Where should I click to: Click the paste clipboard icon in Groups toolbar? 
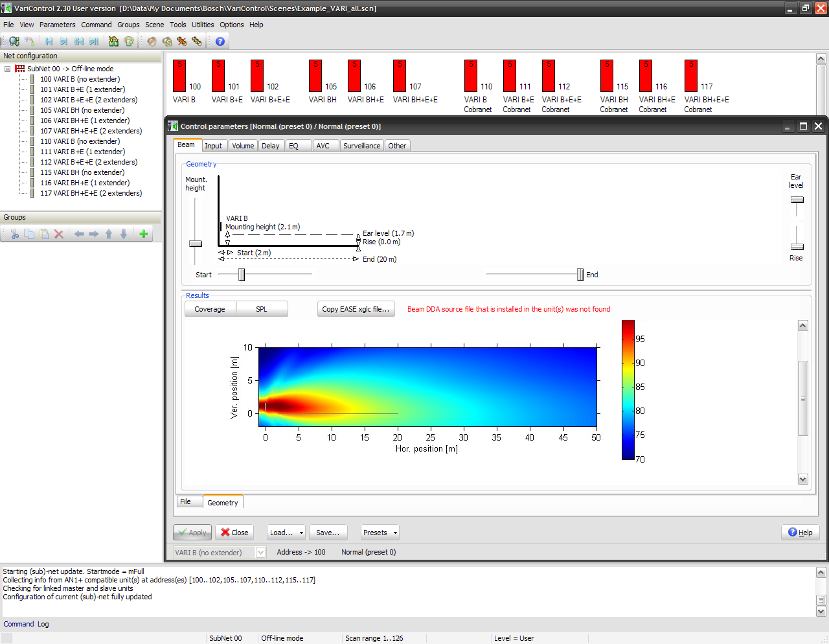coord(44,234)
